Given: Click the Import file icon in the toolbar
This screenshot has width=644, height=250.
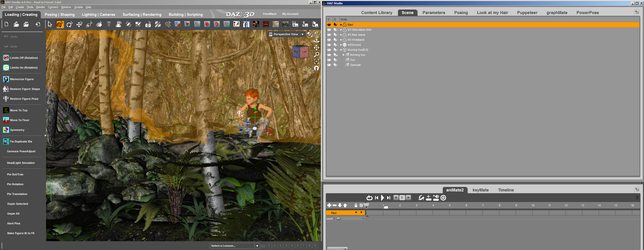Looking at the screenshot, I should click(38, 24).
